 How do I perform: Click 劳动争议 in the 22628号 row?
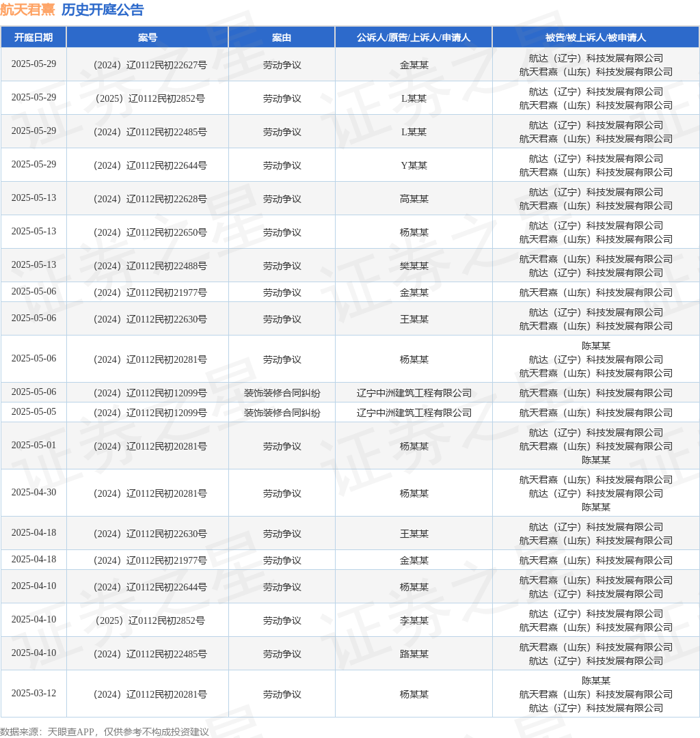[282, 199]
